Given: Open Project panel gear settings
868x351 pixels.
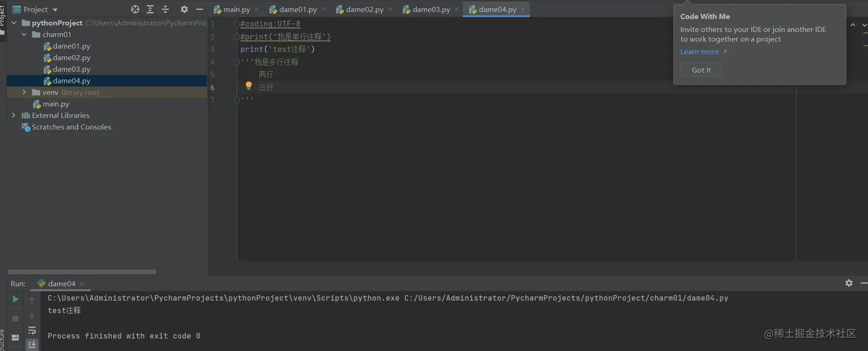Looking at the screenshot, I should click(184, 9).
